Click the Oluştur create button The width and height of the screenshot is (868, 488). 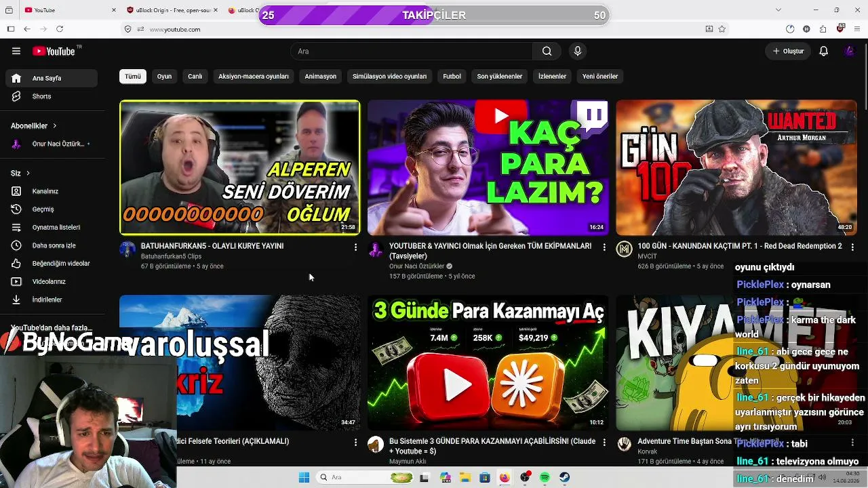(x=788, y=51)
